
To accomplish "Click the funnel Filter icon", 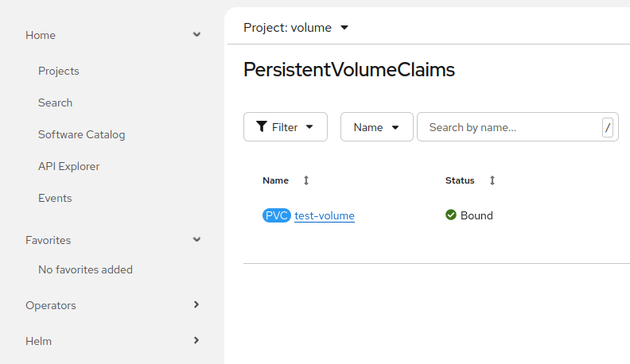I will [262, 127].
